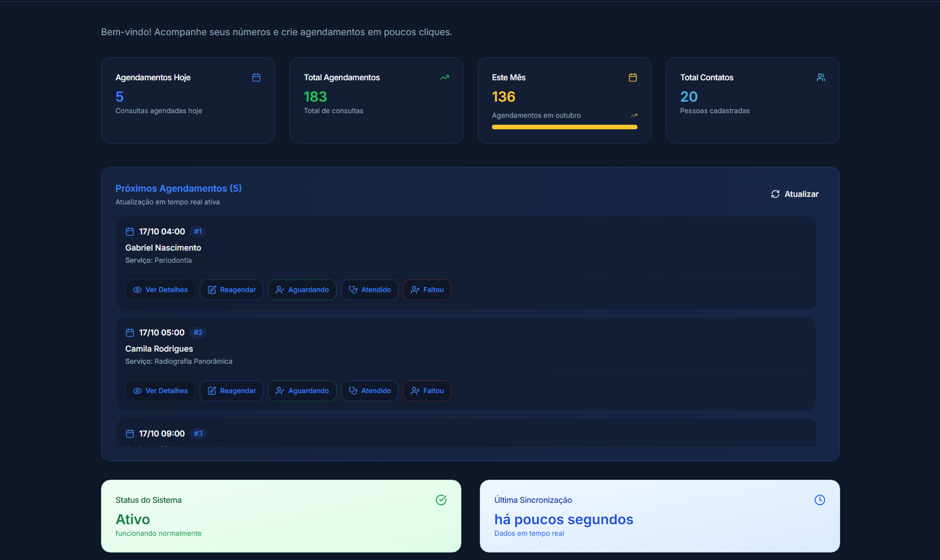Click people icon in Total Contatos card
940x560 pixels.
coord(820,77)
